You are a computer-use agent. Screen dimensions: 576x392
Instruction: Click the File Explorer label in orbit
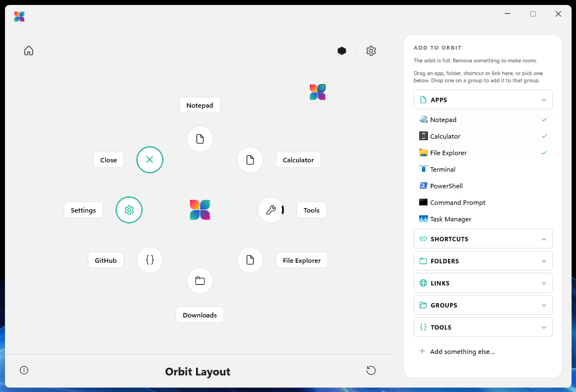click(302, 260)
